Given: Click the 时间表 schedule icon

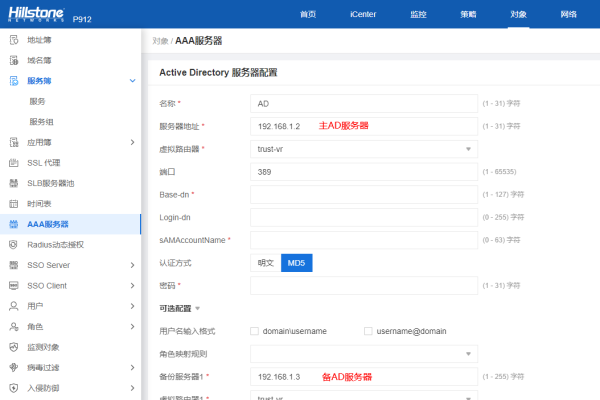Looking at the screenshot, I should (x=14, y=204).
